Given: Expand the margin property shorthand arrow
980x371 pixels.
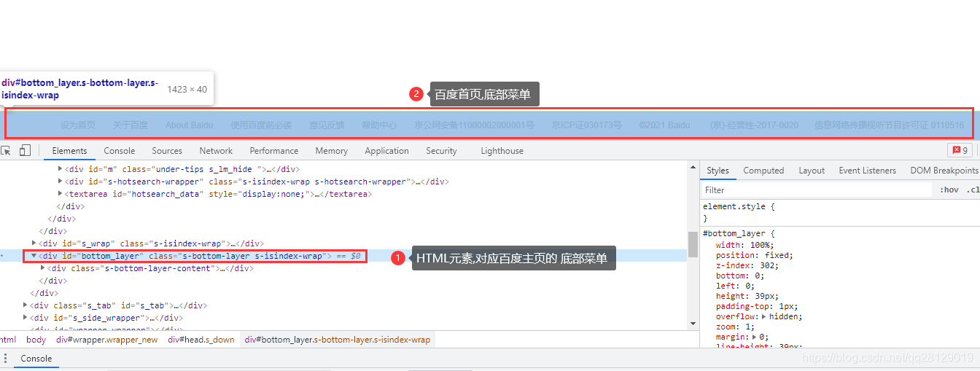Looking at the screenshot, I should (754, 337).
